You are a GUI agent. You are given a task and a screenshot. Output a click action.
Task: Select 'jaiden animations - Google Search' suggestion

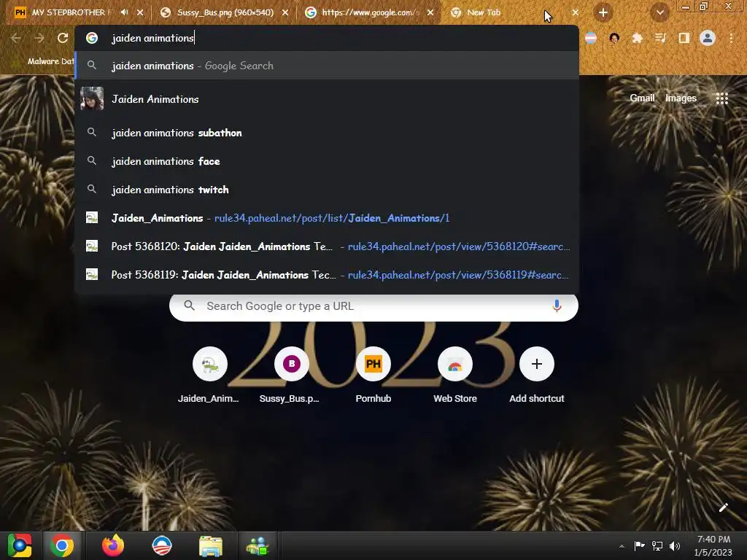[326, 66]
